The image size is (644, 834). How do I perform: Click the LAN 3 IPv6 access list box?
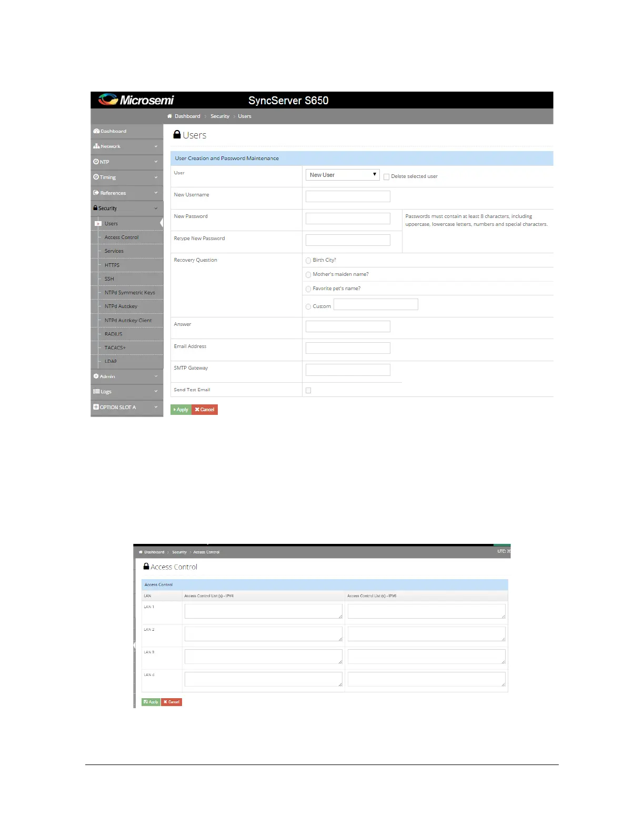[x=427, y=657]
